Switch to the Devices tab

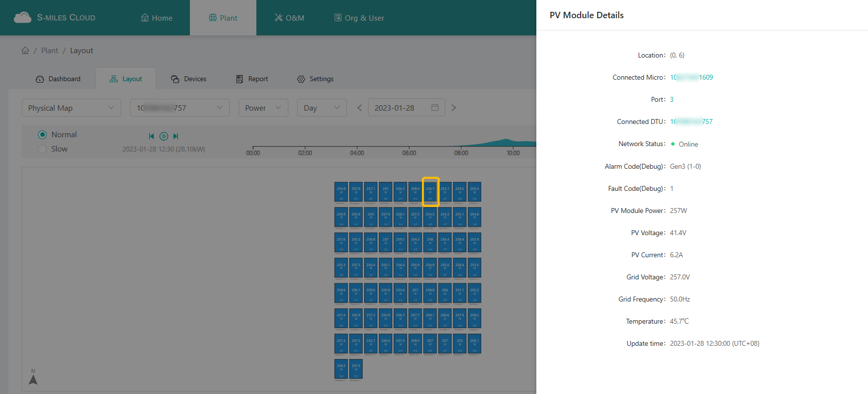click(188, 79)
